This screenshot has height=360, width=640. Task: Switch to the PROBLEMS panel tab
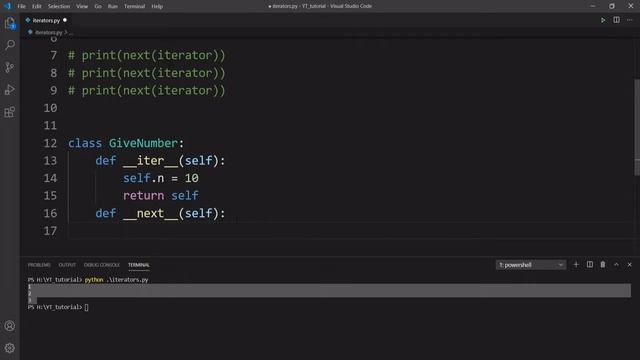[x=39, y=265]
